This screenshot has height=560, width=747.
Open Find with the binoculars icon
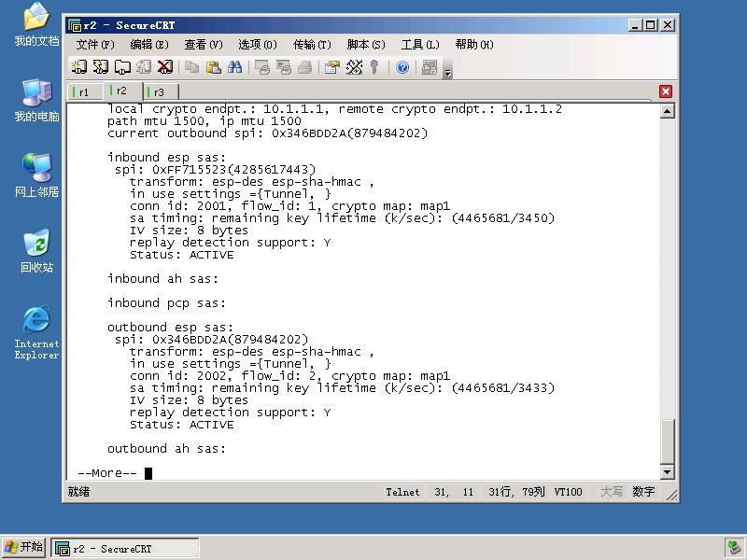(235, 67)
